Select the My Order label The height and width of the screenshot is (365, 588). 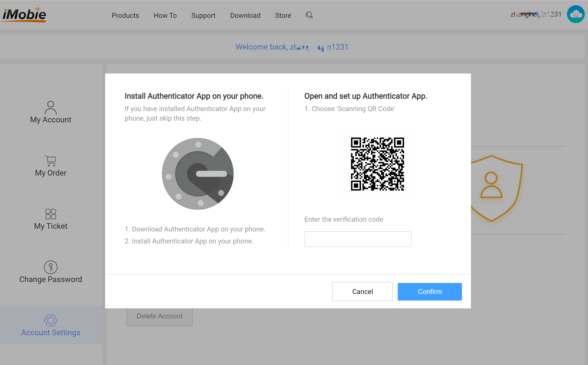[51, 173]
